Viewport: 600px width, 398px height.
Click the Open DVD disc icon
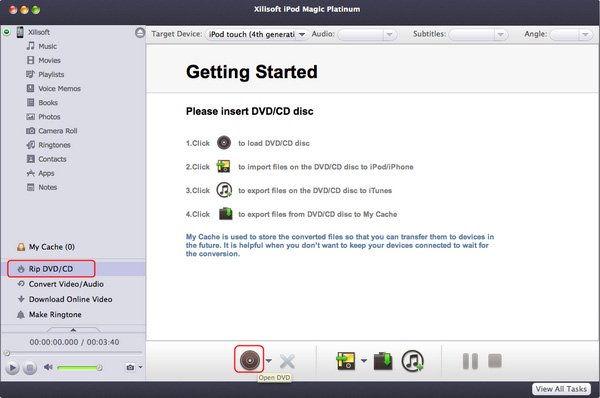point(249,360)
